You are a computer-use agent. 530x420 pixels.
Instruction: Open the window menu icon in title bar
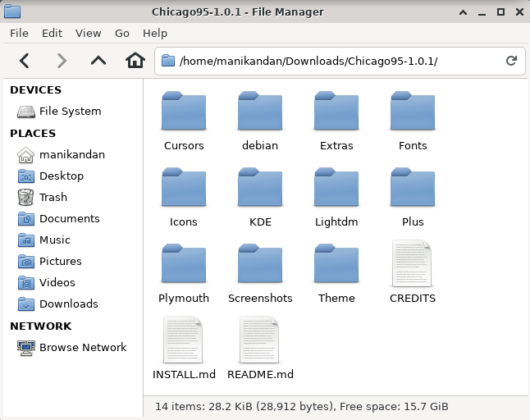(14, 11)
